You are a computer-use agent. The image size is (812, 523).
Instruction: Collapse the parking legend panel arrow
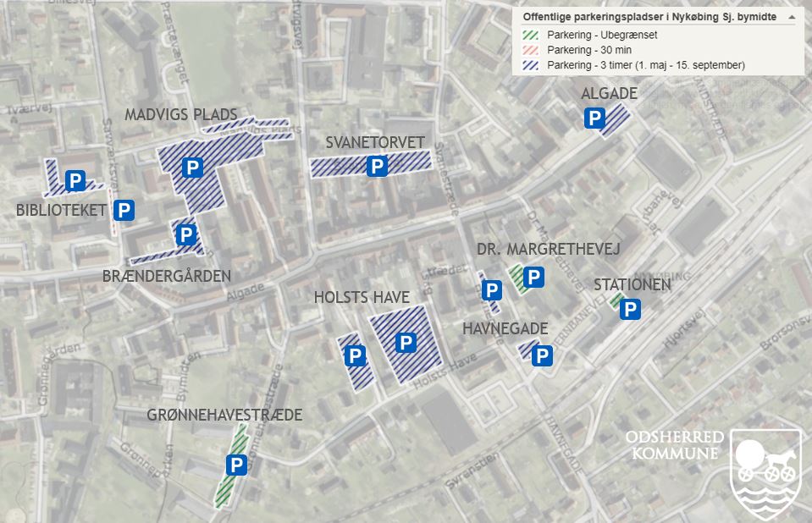point(792,17)
